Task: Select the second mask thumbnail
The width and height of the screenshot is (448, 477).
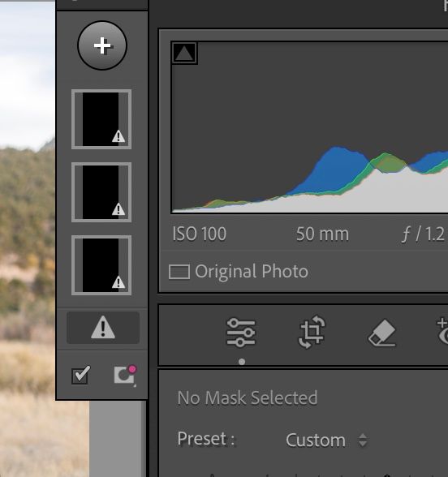Action: pos(101,192)
